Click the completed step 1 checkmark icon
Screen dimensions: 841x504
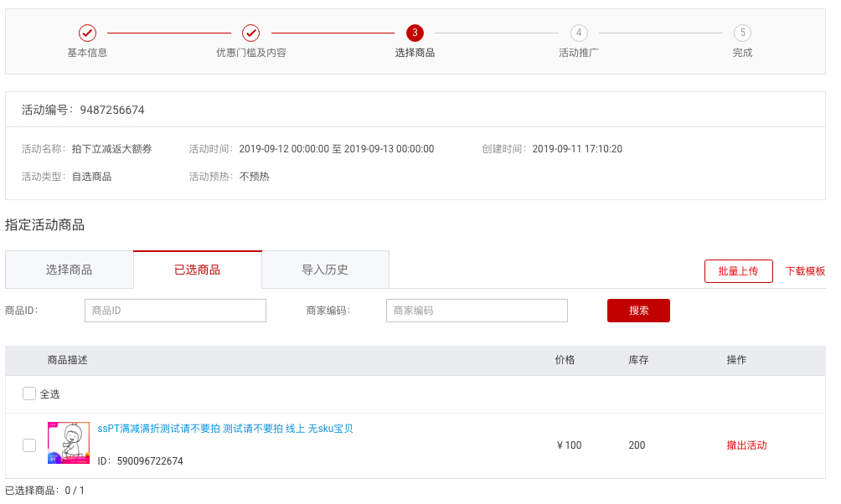87,33
